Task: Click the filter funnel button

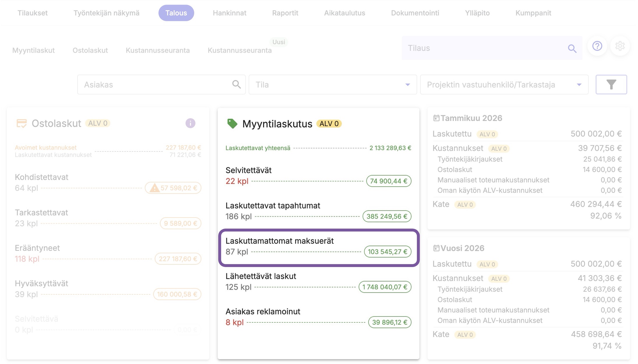Action: [611, 84]
